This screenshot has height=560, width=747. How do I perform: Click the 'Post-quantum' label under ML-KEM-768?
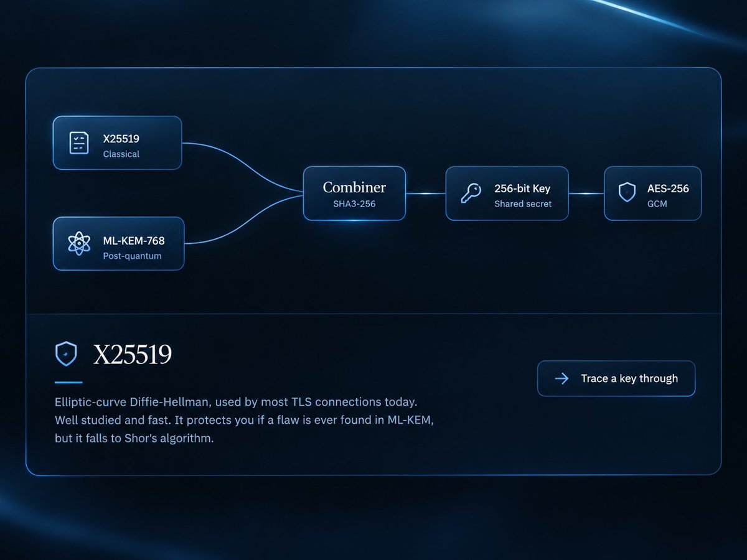pos(132,256)
